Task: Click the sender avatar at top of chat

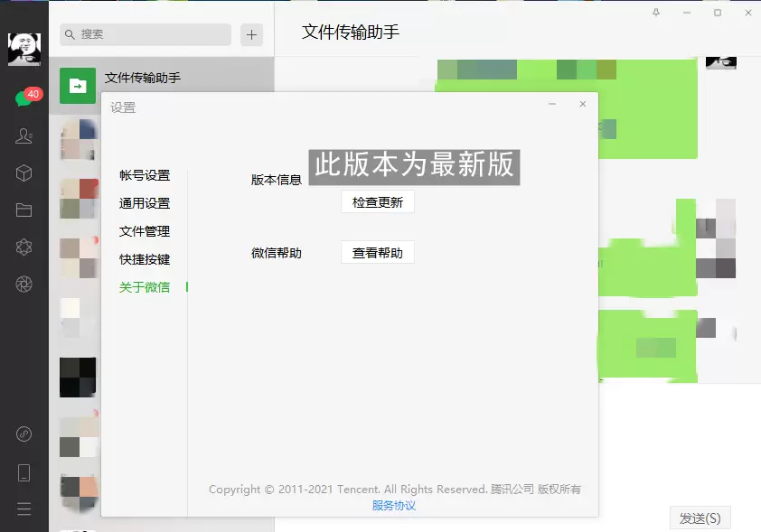Action: point(721,62)
